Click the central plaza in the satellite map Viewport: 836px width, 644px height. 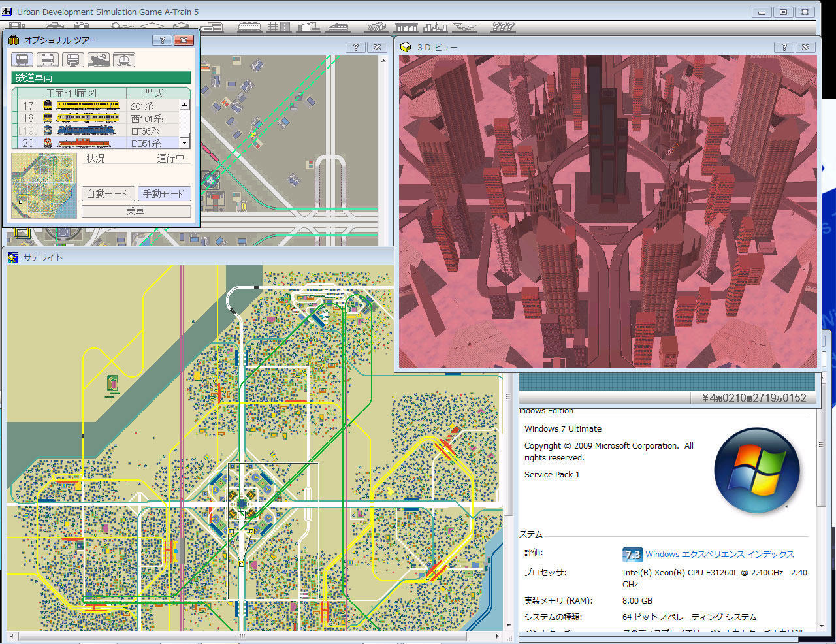[x=242, y=504]
